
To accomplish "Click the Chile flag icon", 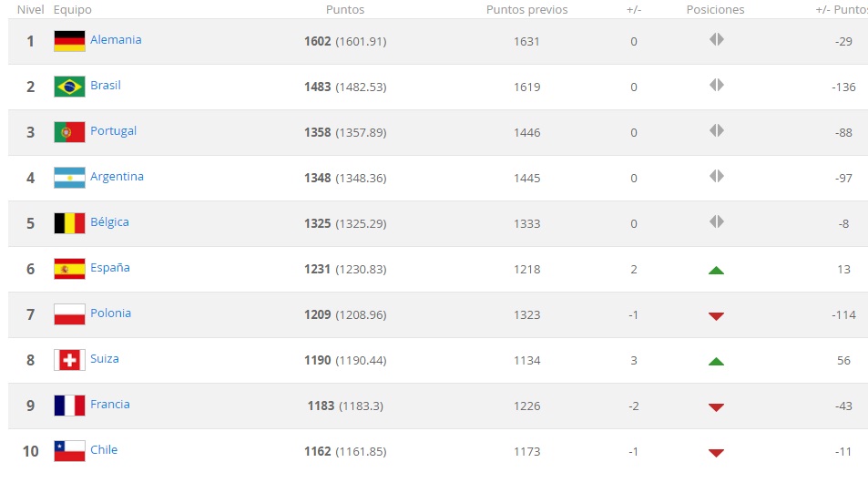I will [69, 451].
